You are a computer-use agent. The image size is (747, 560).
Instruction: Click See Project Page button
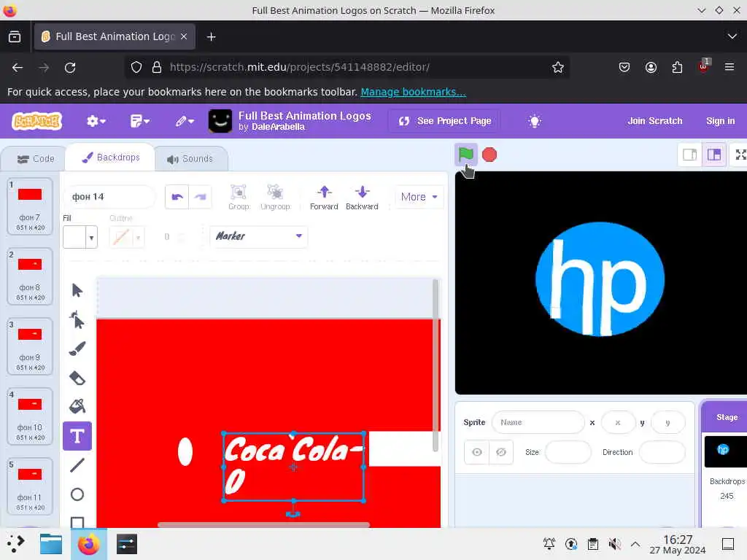[444, 121]
